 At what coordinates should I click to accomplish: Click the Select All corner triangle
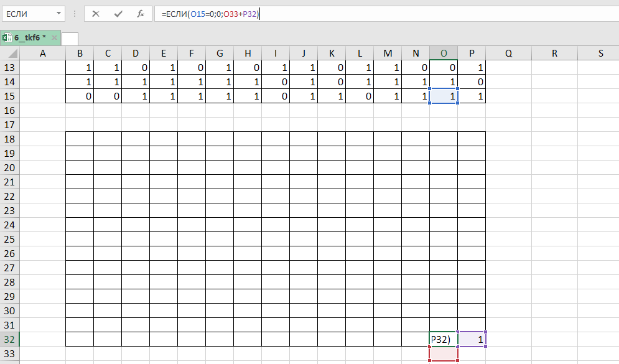click(11, 54)
